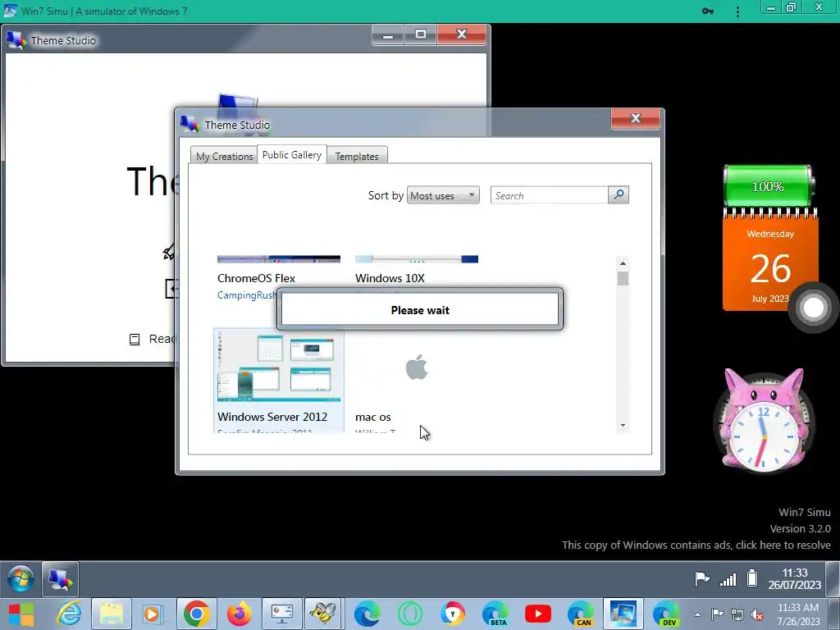
Task: Maximize the background Theme Studio window
Action: click(421, 34)
